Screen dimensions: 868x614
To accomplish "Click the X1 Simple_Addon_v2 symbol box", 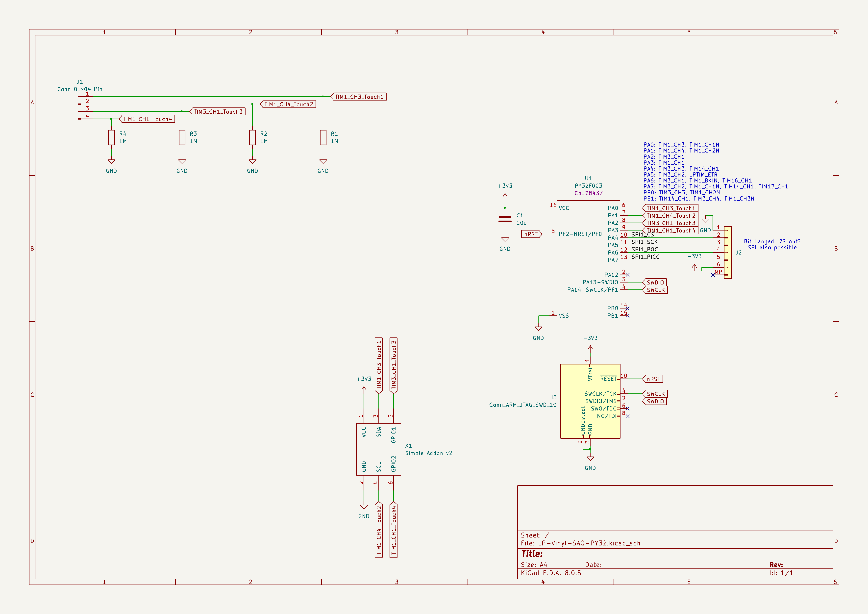I will click(378, 449).
